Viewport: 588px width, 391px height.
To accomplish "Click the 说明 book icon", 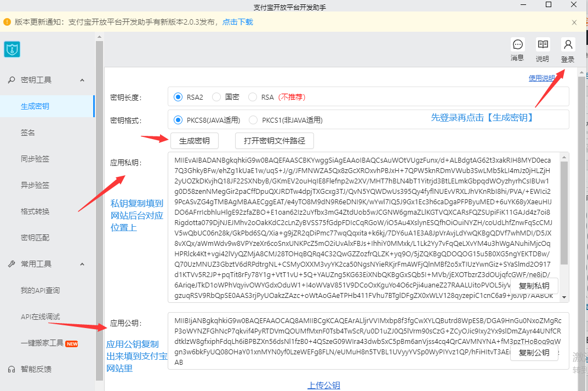I will 543,45.
